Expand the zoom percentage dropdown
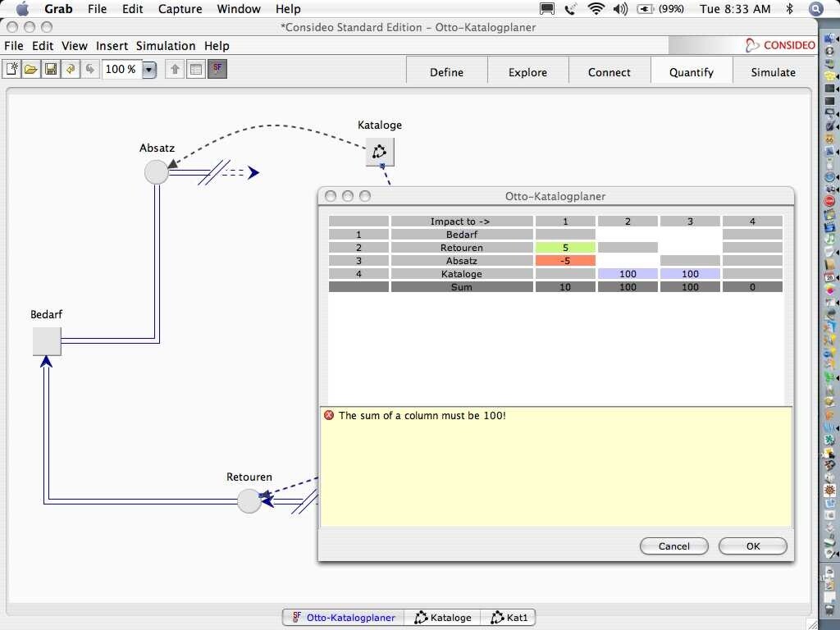The height and width of the screenshot is (630, 840). pyautogui.click(x=149, y=70)
